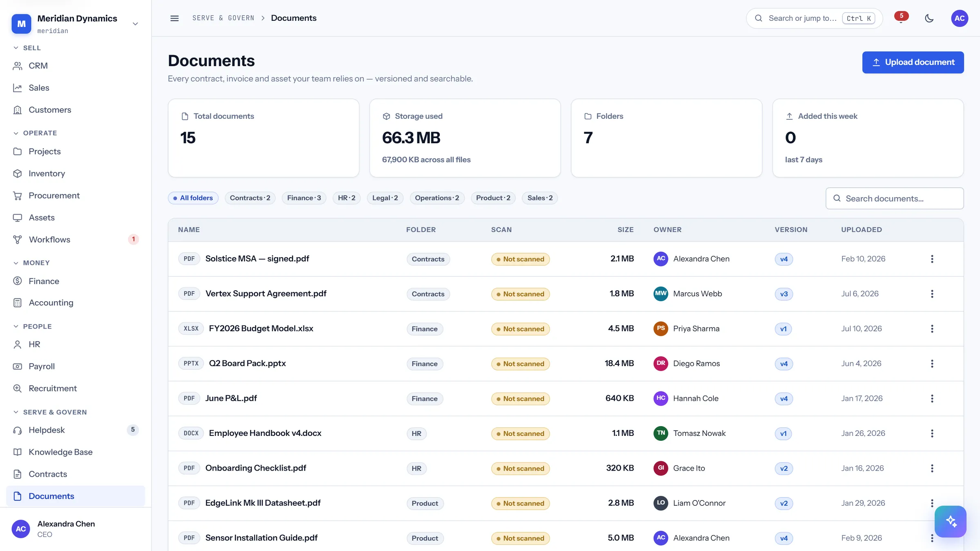Open Sales in the sidebar
This screenshot has height=551, width=980.
tap(76, 88)
